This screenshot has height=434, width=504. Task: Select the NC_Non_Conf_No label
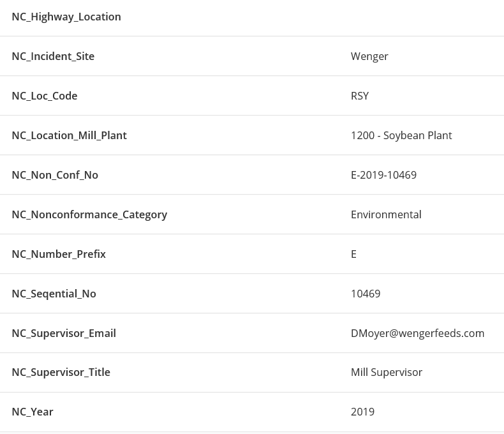tap(55, 175)
